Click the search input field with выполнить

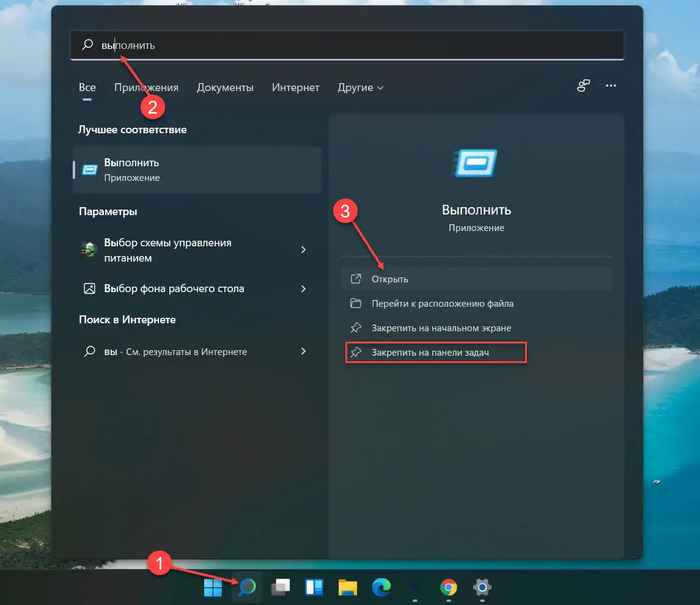(x=355, y=46)
